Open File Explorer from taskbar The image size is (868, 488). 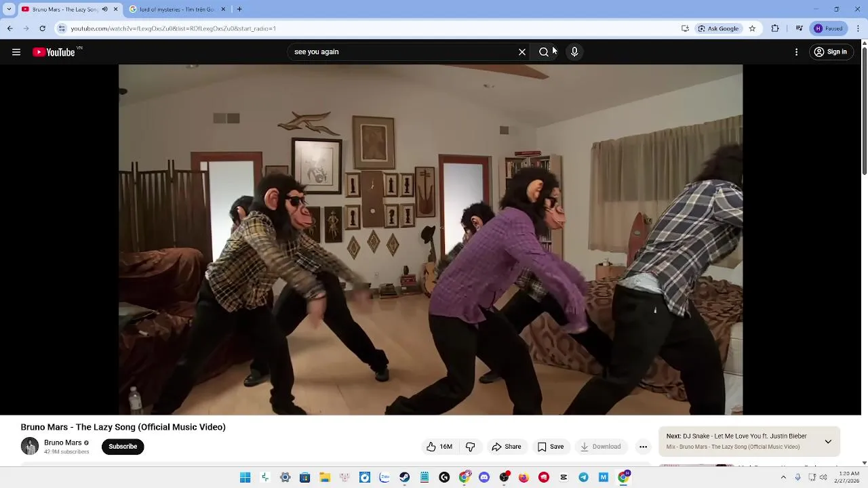point(325,478)
